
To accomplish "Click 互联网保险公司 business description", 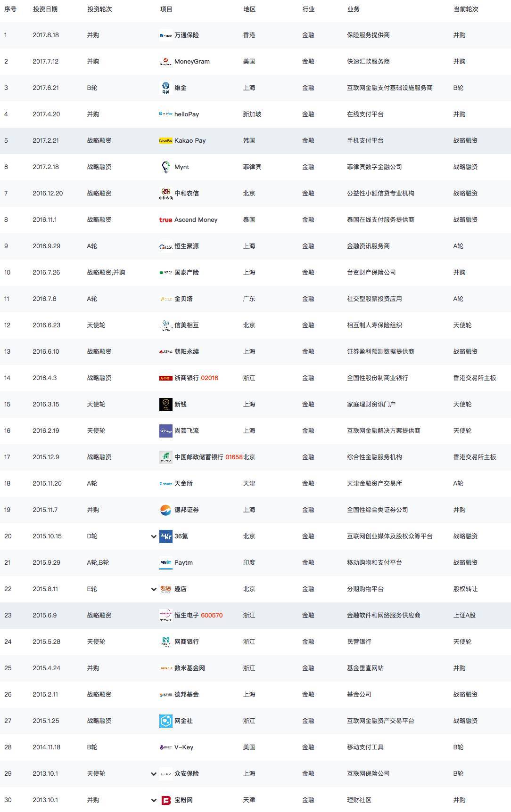I will point(368,774).
